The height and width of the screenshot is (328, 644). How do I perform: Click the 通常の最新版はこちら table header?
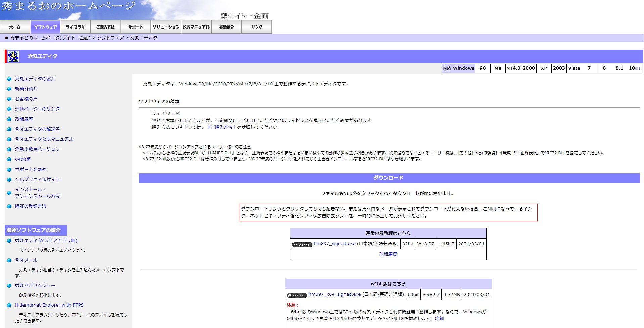[x=388, y=233]
